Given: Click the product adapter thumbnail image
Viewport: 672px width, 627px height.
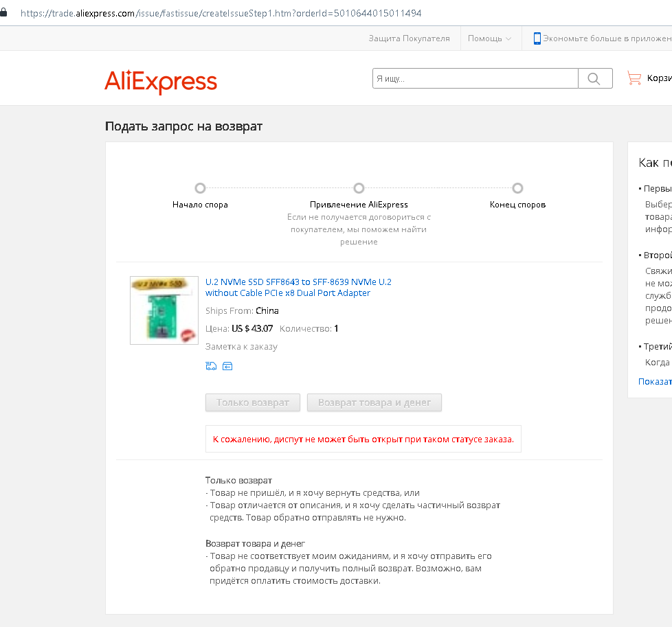Looking at the screenshot, I should click(x=164, y=310).
